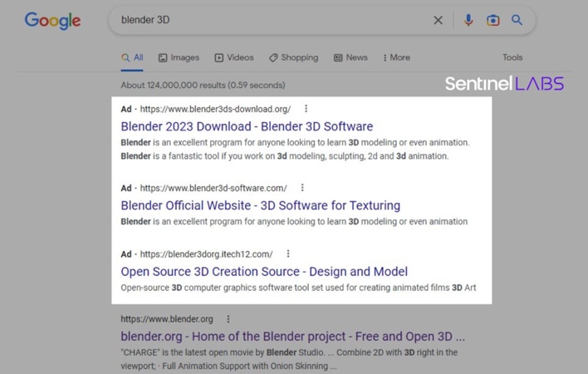This screenshot has height=374, width=588.
Task: Switch to the Videos tab
Action: click(234, 58)
